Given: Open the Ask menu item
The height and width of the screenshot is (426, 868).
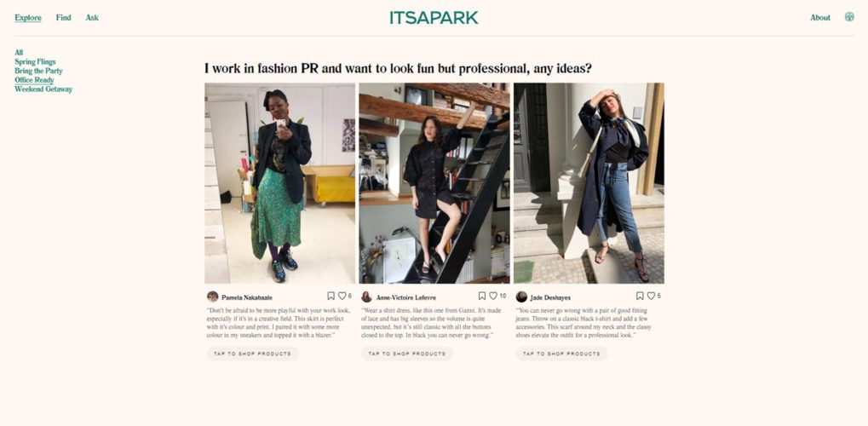Looking at the screenshot, I should (92, 18).
